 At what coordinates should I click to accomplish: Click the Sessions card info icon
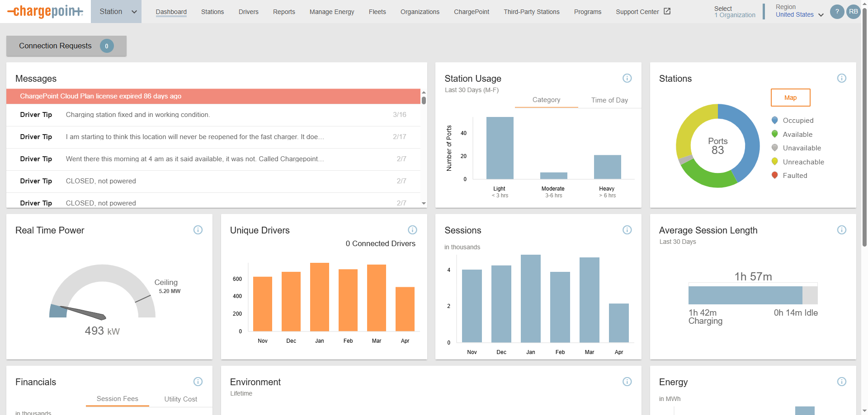point(627,230)
